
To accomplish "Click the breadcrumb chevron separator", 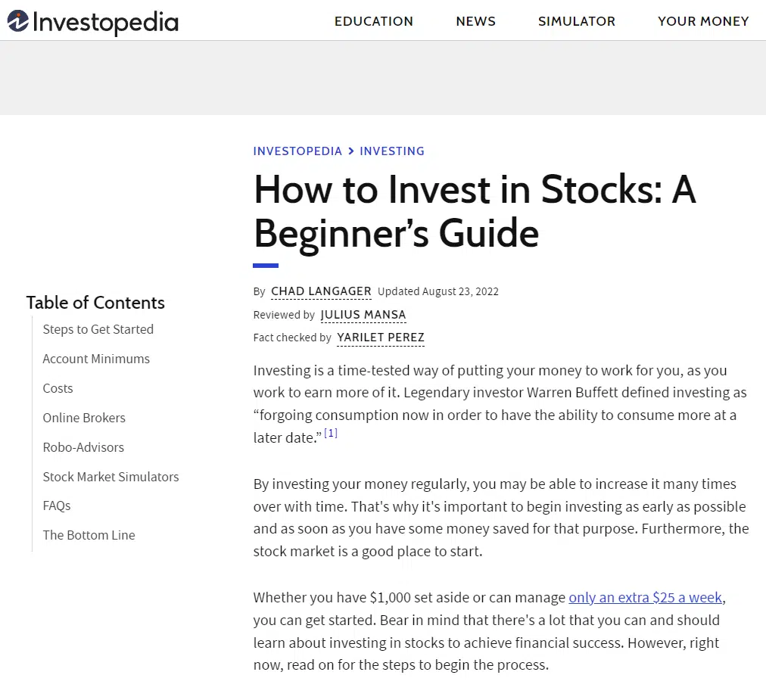I will [x=351, y=151].
